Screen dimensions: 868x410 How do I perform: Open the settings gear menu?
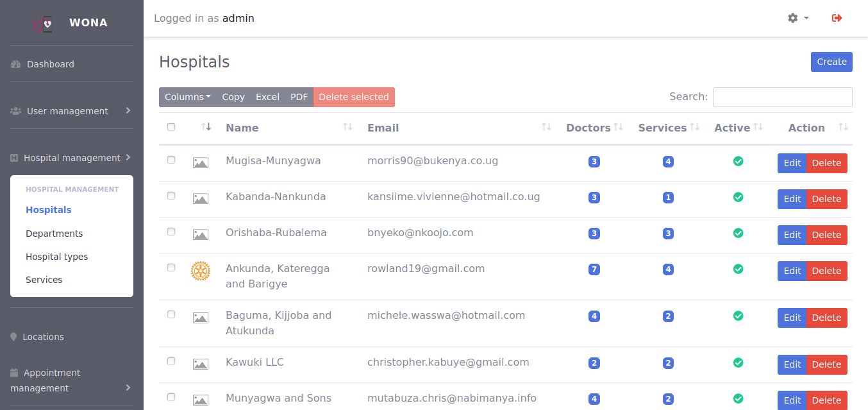[x=797, y=18]
